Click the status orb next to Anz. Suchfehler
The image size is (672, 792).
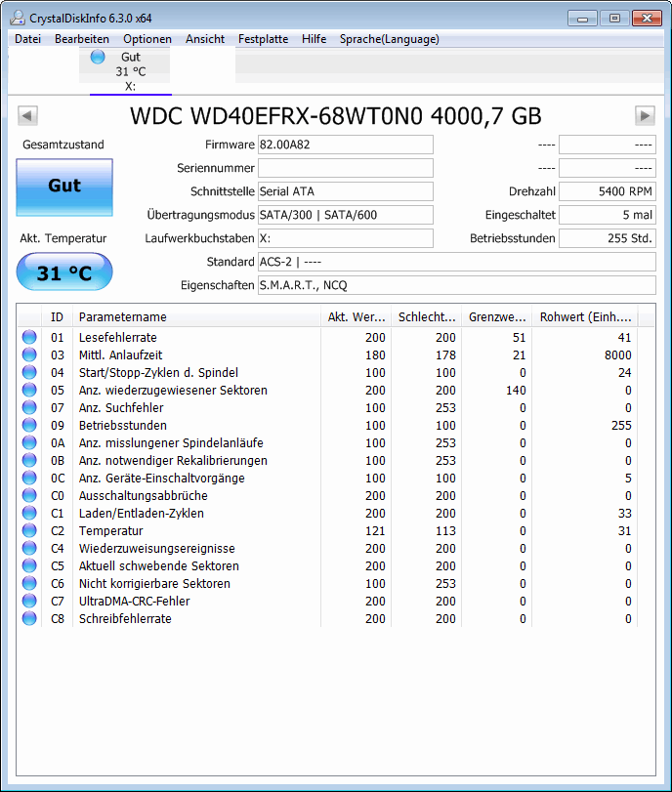tap(29, 407)
